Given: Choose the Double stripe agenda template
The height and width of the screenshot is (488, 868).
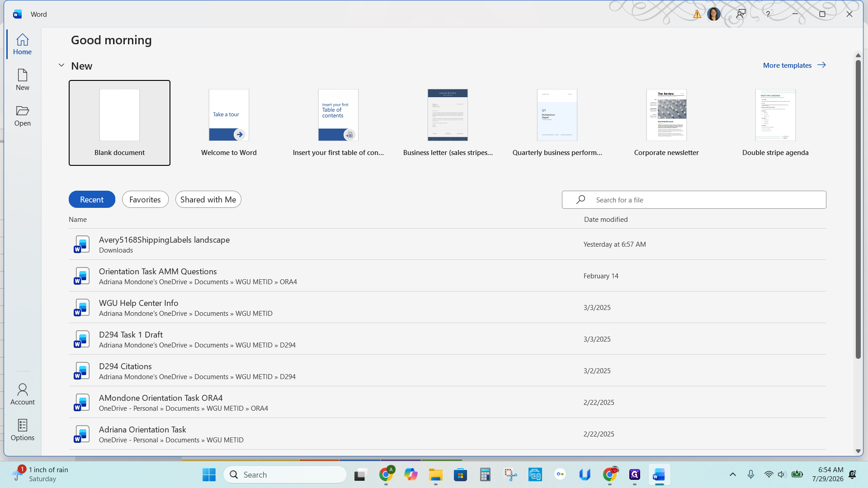Looking at the screenshot, I should (775, 123).
